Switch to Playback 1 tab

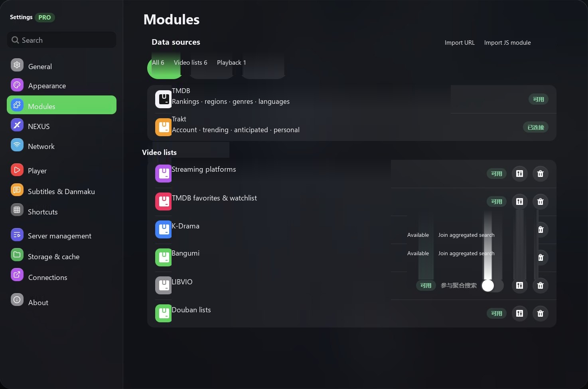[231, 63]
